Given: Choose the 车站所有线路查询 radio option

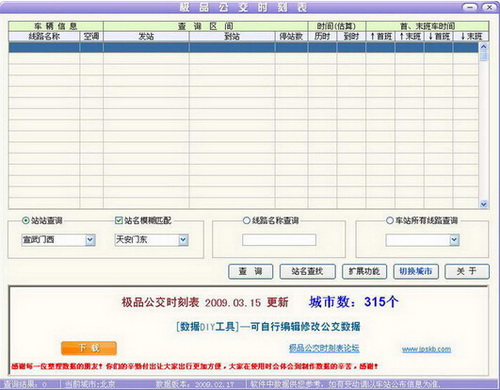Looking at the screenshot, I should (x=390, y=221).
